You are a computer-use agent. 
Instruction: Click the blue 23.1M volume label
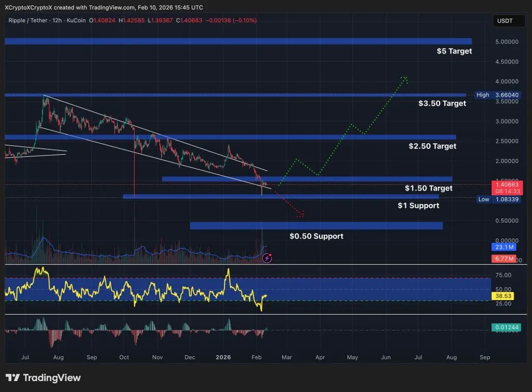click(503, 247)
